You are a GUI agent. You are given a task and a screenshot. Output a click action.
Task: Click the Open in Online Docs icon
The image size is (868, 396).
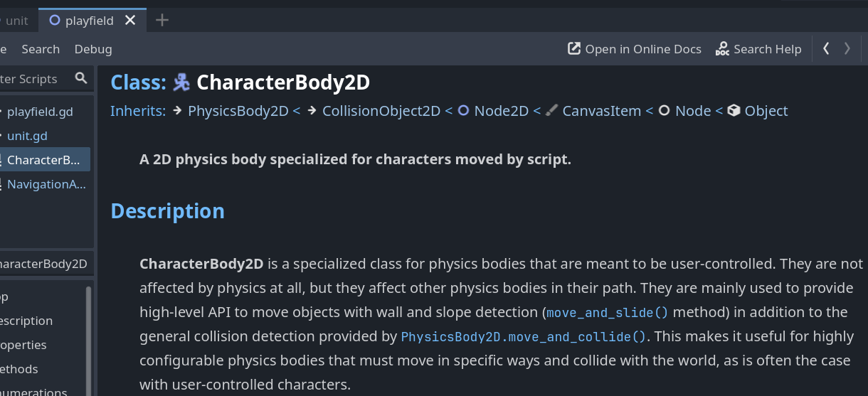pos(574,49)
